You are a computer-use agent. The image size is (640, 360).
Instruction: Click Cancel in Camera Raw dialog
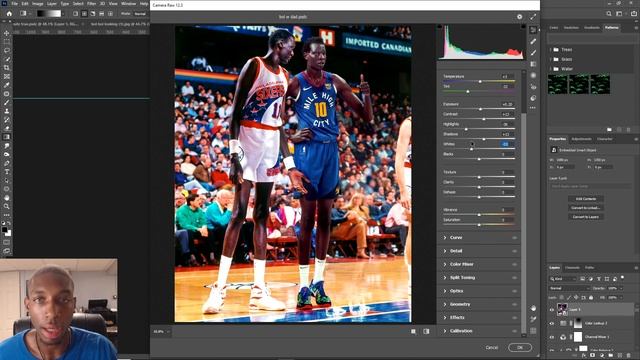click(x=491, y=347)
